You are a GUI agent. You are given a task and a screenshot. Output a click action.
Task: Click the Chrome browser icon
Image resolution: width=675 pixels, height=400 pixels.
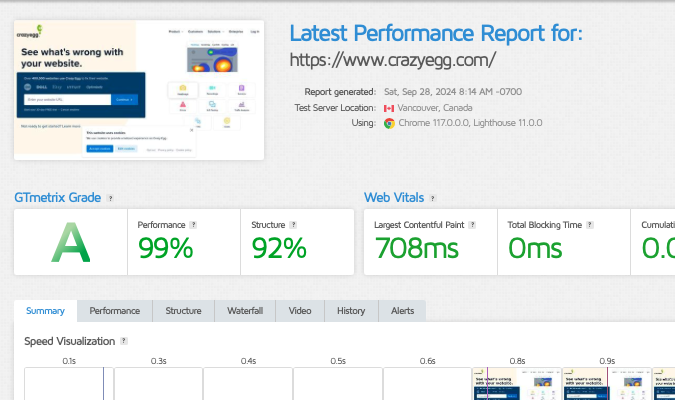pos(389,124)
